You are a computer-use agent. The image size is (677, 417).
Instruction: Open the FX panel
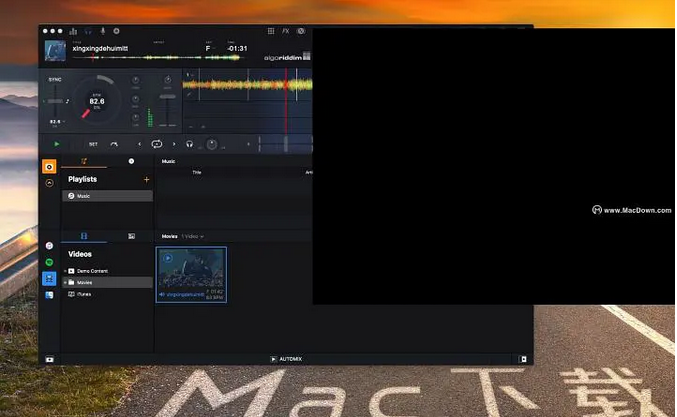pyautogui.click(x=286, y=31)
